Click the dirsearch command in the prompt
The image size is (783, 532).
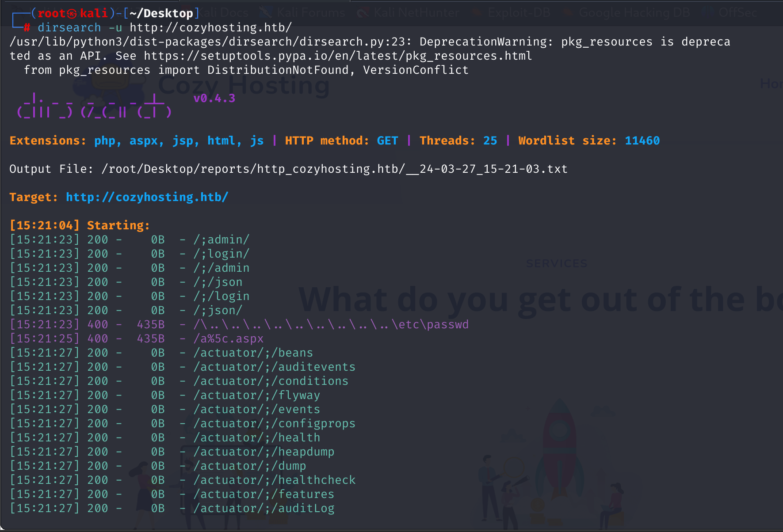point(69,28)
